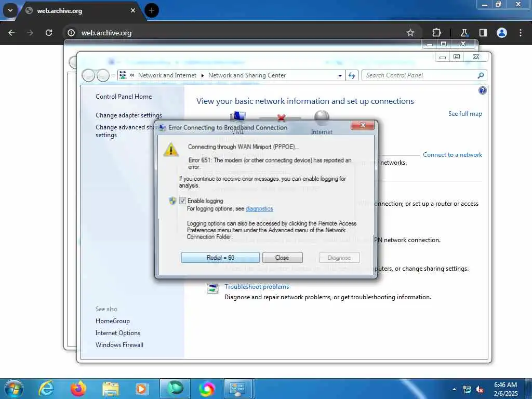
Task: Open the browser profile avatar
Action: [502, 33]
